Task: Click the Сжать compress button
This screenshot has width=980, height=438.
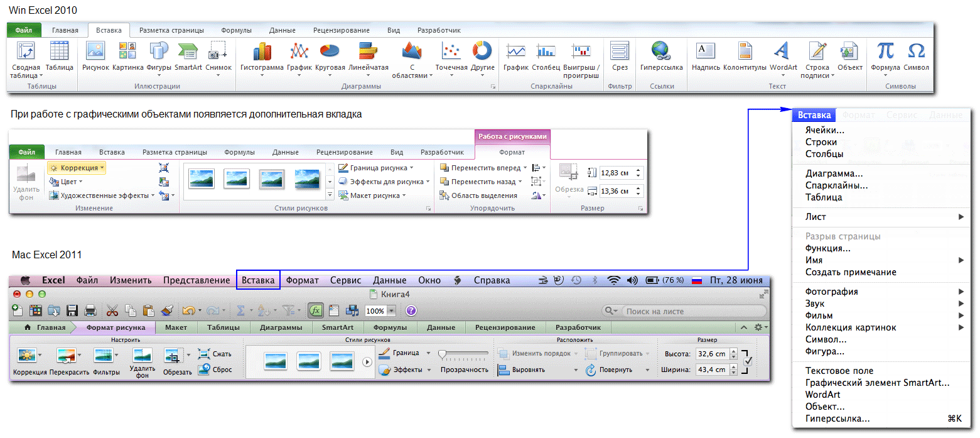Action: click(x=215, y=354)
